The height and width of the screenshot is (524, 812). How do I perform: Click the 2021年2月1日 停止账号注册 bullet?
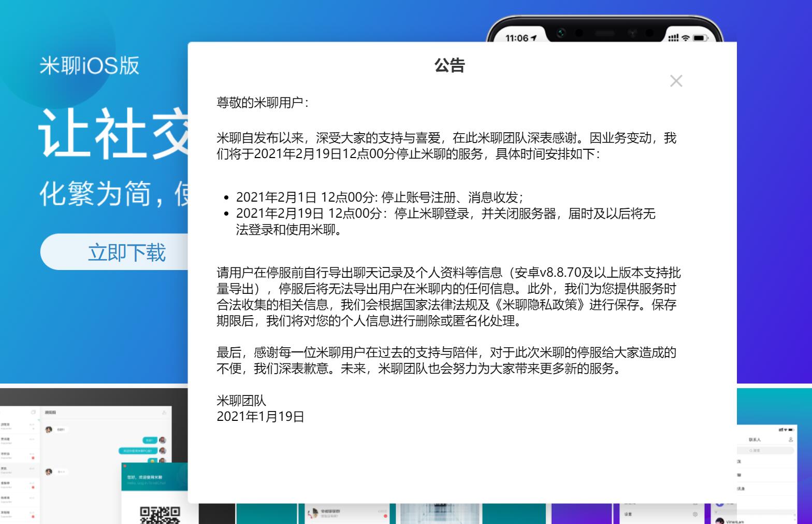click(380, 197)
